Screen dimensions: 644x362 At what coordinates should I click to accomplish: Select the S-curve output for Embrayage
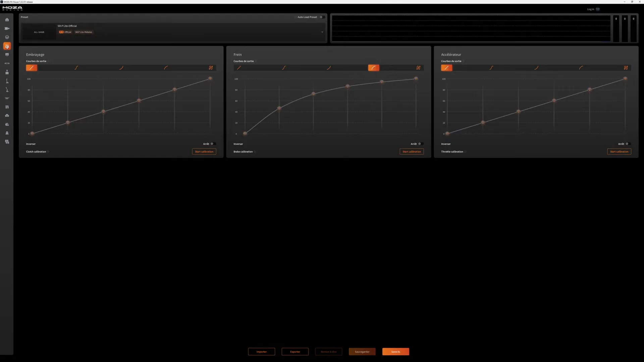[x=76, y=68]
